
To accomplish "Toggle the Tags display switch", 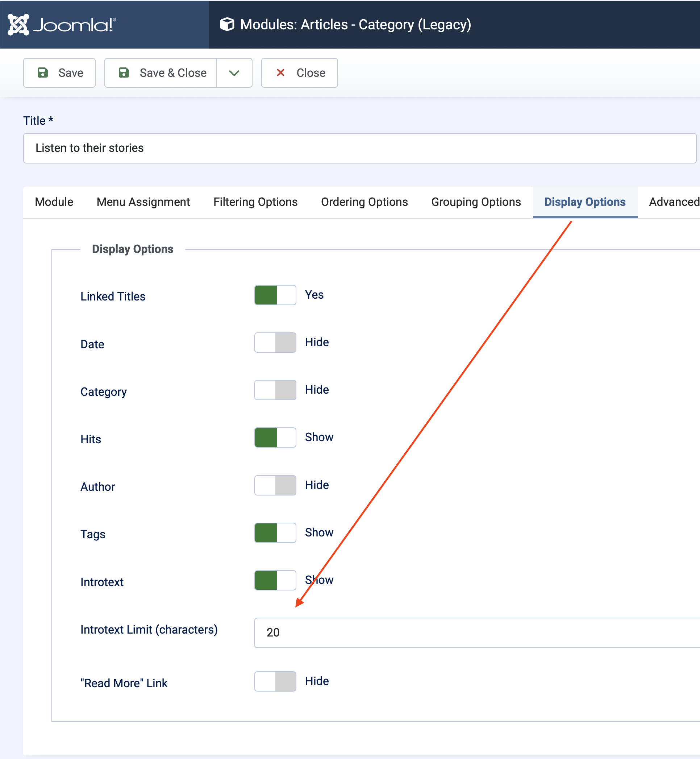I will (275, 532).
